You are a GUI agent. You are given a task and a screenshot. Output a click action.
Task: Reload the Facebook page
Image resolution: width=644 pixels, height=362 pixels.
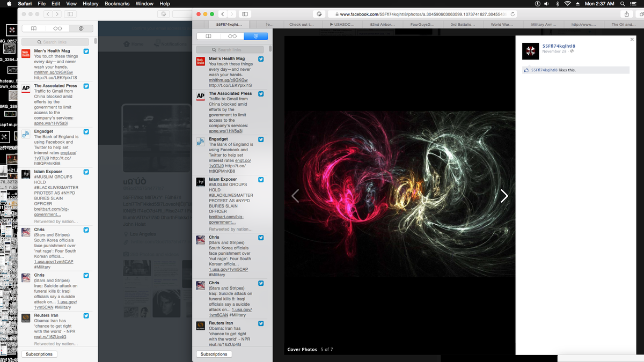tap(514, 14)
